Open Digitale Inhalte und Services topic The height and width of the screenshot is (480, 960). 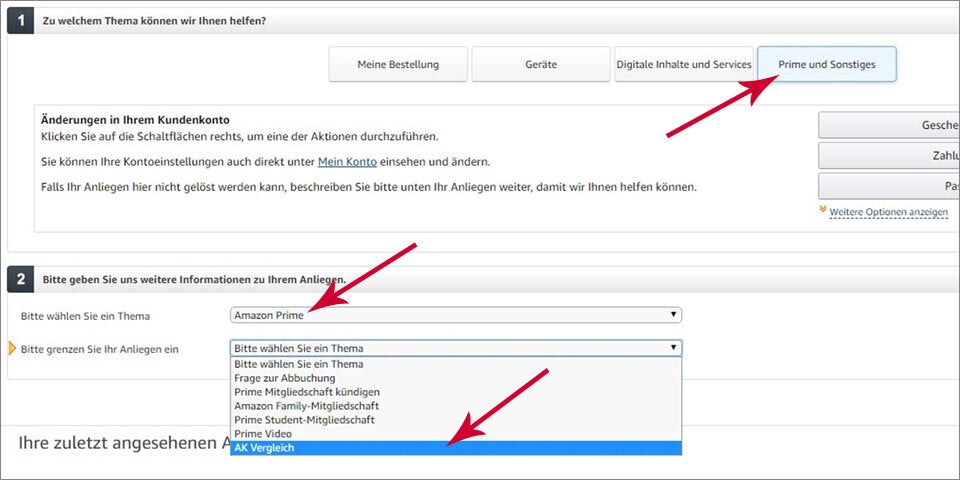coord(684,64)
